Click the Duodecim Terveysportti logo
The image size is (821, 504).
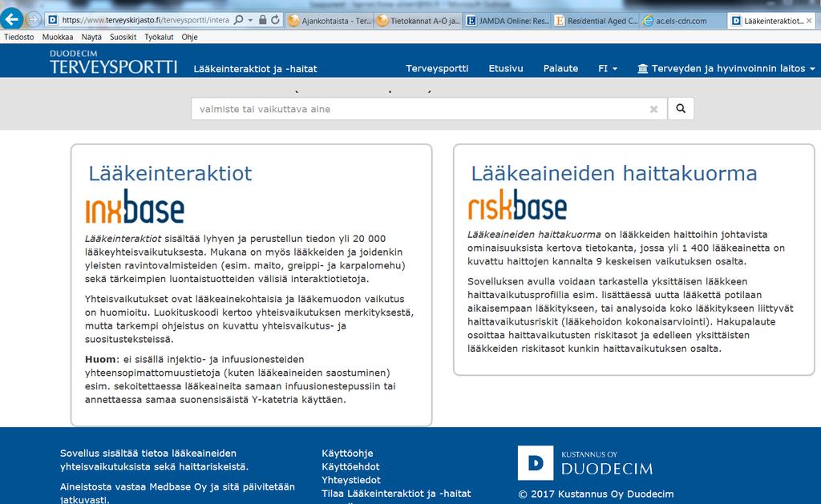tap(114, 62)
